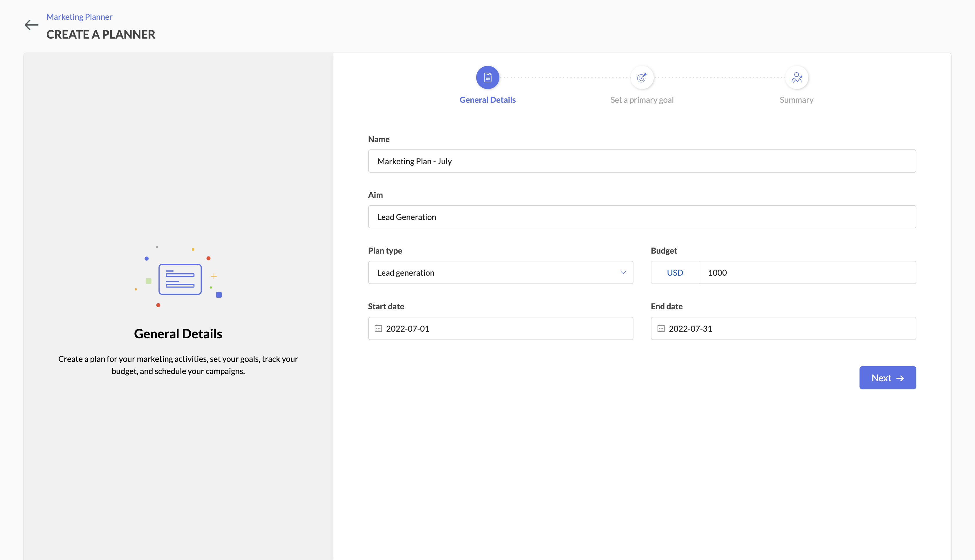Switch to Set a primary goal step
Image resolution: width=975 pixels, height=560 pixels.
click(642, 100)
